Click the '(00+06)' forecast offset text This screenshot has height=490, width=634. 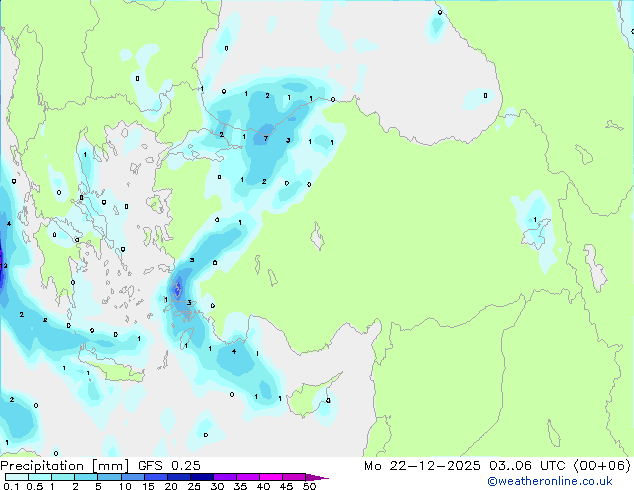click(x=602, y=466)
